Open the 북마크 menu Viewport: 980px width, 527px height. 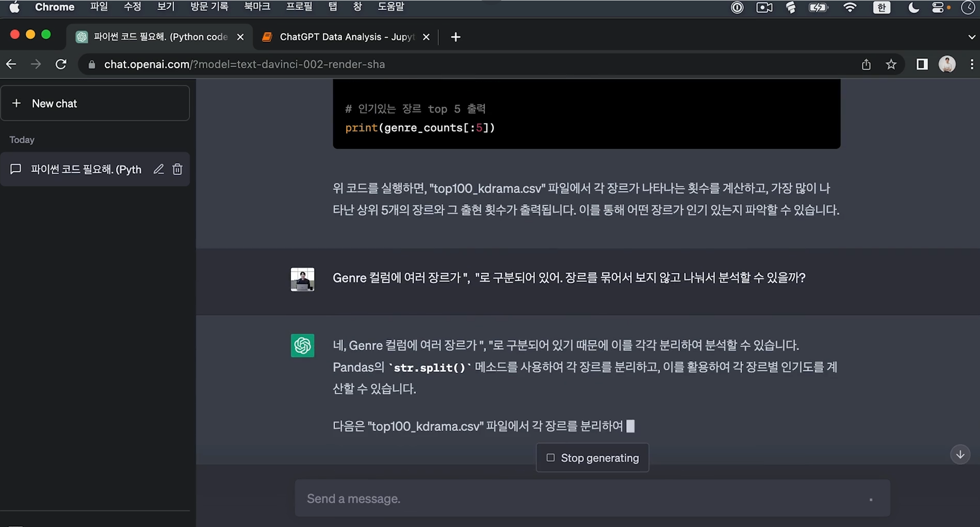(257, 7)
